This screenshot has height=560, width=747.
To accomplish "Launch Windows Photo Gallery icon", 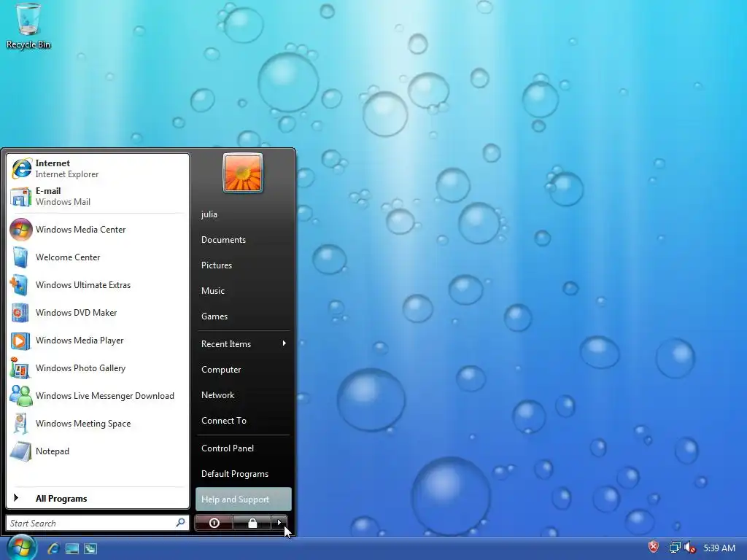I will pyautogui.click(x=20, y=368).
